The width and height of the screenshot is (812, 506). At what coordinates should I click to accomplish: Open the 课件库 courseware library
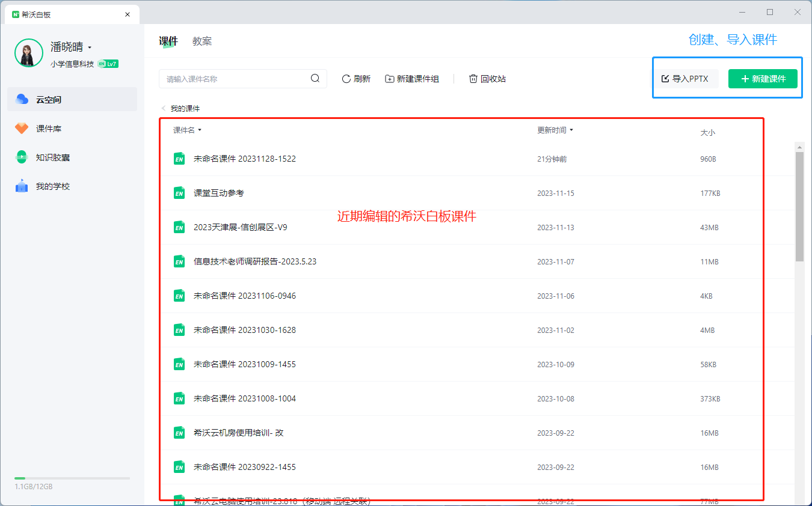[72, 128]
